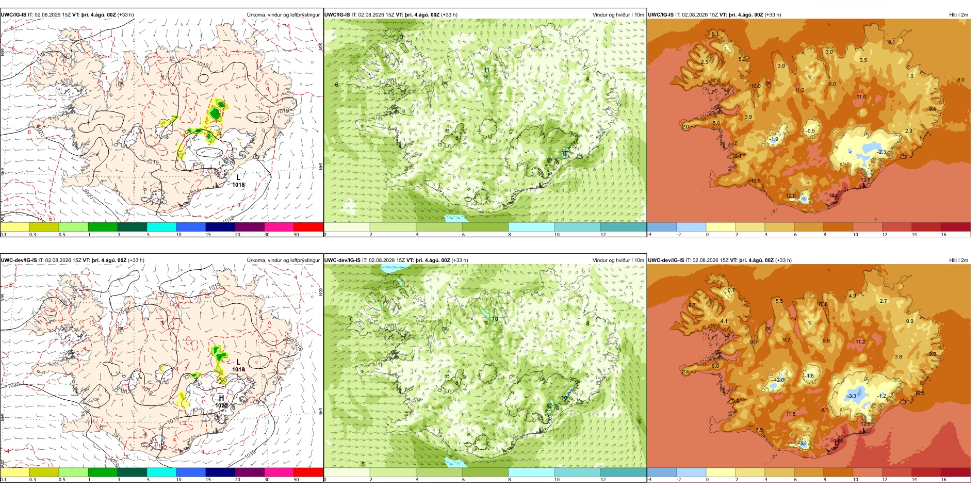The width and height of the screenshot is (980, 490).
Task: Open the UWC-dev 2m temperature map panel
Action: (x=809, y=368)
